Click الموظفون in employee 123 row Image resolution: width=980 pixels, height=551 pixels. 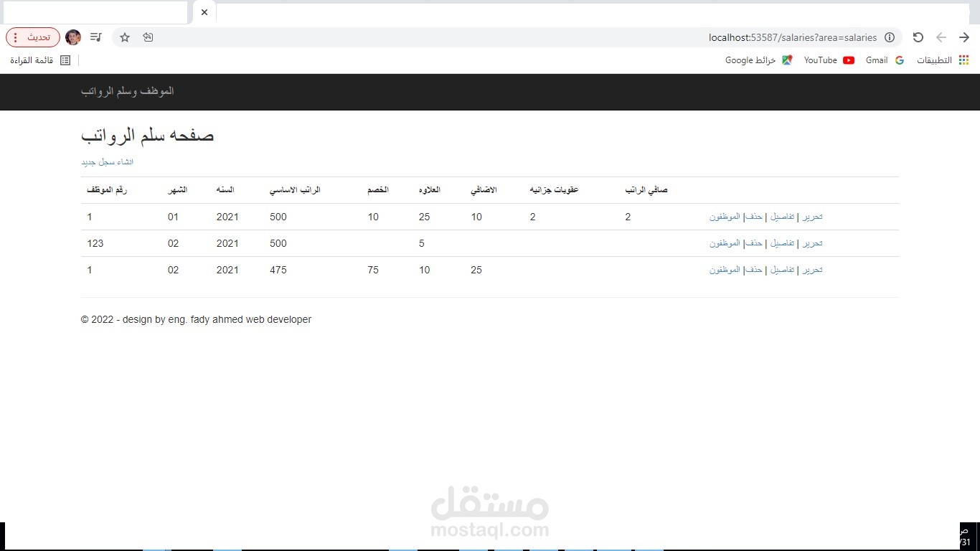click(725, 243)
